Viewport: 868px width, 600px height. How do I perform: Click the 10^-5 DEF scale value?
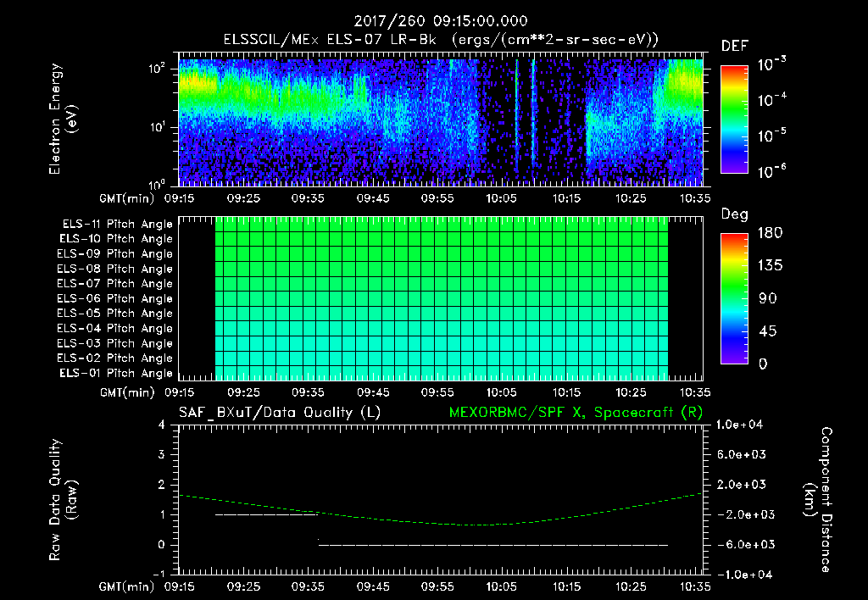click(x=771, y=136)
